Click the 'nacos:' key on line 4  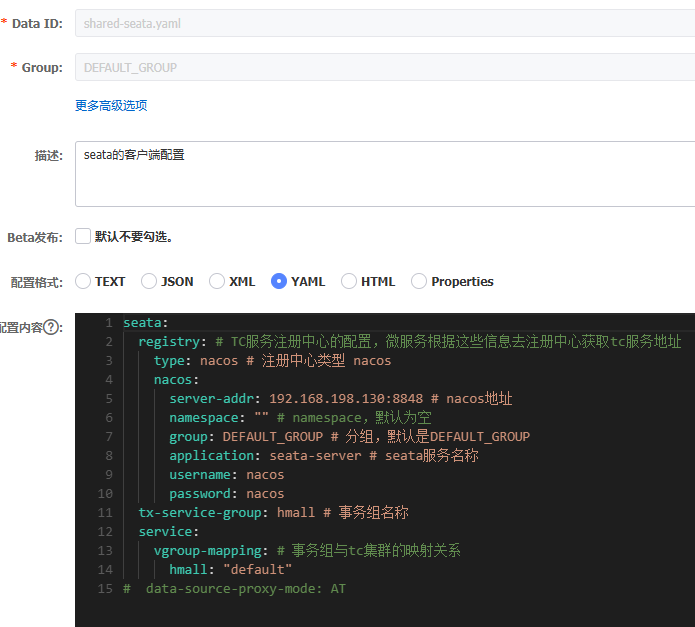pos(176,380)
